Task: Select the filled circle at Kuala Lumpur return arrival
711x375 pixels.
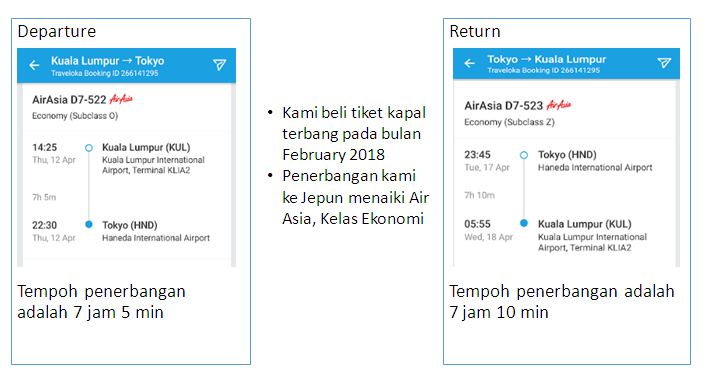Action: tap(524, 223)
